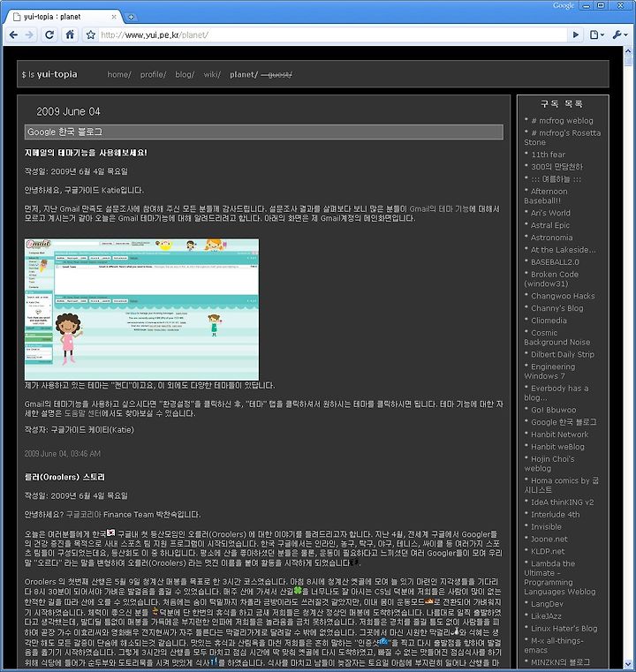636x672 pixels.
Task: Click the timestamp 2009 June 04, 03:46 AM
Action: click(x=63, y=453)
